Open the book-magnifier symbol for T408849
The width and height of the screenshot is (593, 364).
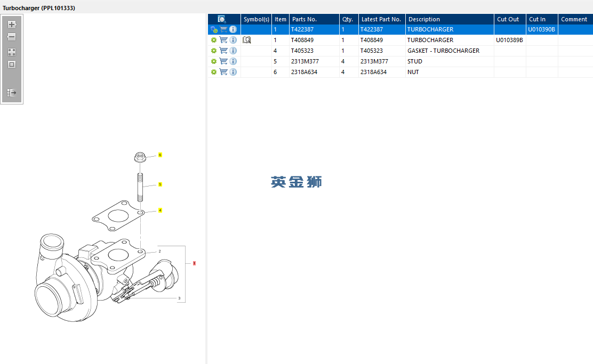247,39
